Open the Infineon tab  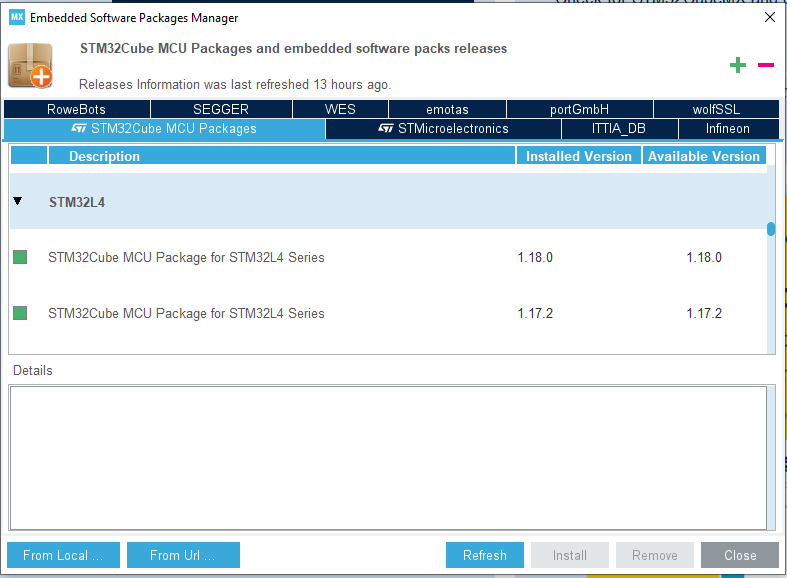click(x=728, y=128)
